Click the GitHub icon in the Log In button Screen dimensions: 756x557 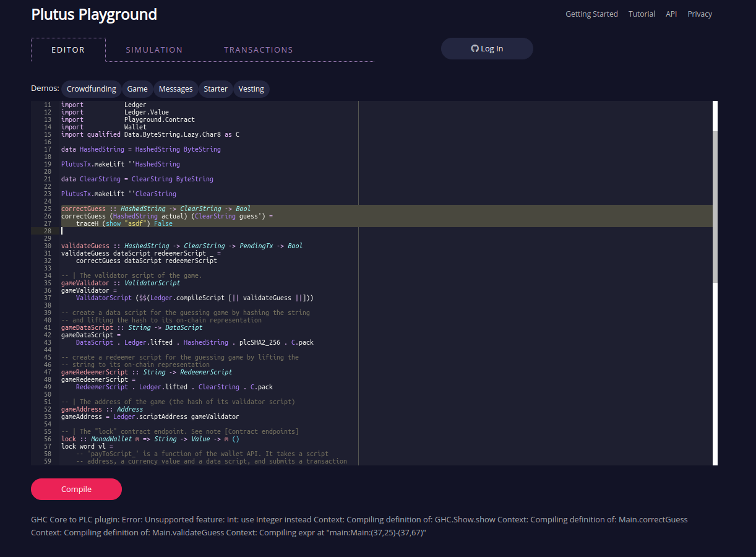[x=475, y=48]
